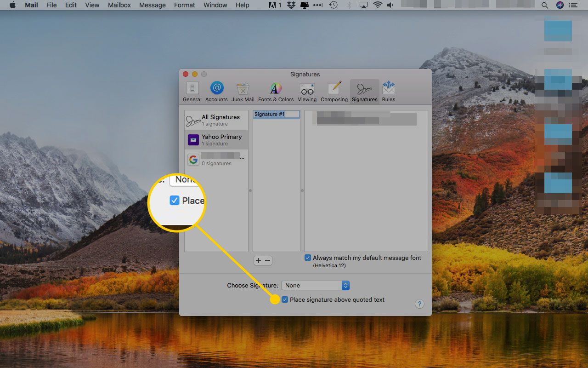Open the Composing preferences pane
The image size is (588, 368).
(x=334, y=92)
